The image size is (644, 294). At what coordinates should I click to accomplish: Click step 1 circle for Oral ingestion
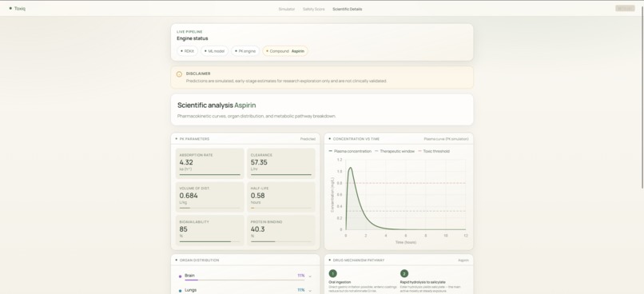333,273
